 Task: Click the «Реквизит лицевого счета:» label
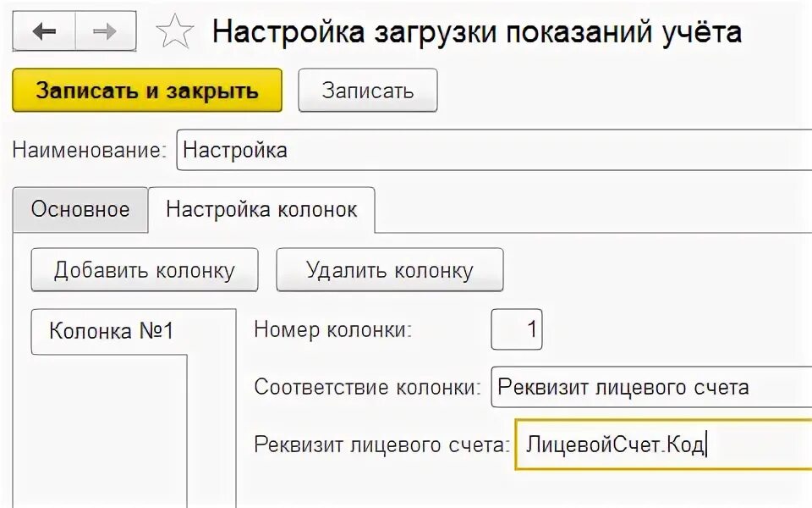pyautogui.click(x=382, y=444)
